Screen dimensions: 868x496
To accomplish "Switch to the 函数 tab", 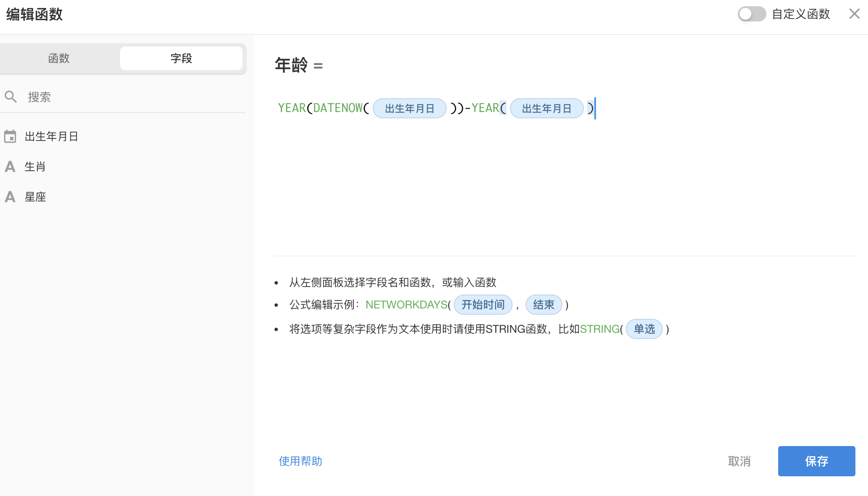I will click(x=59, y=58).
